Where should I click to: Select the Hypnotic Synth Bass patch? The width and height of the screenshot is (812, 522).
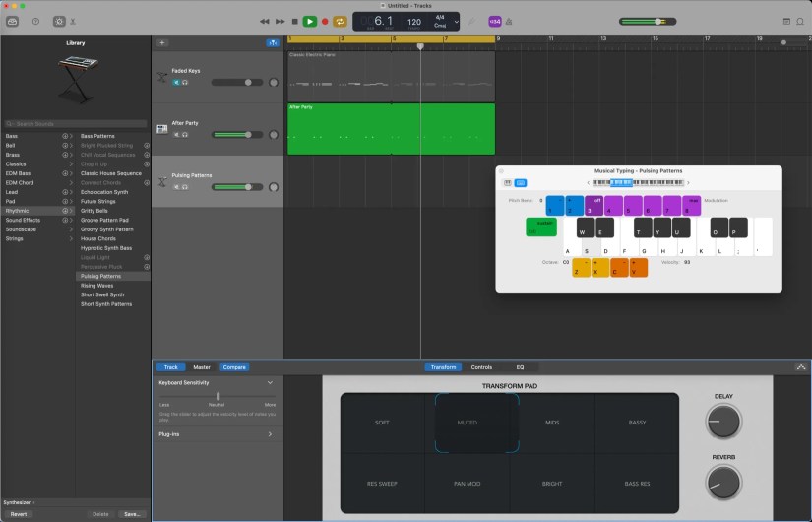[x=106, y=248]
